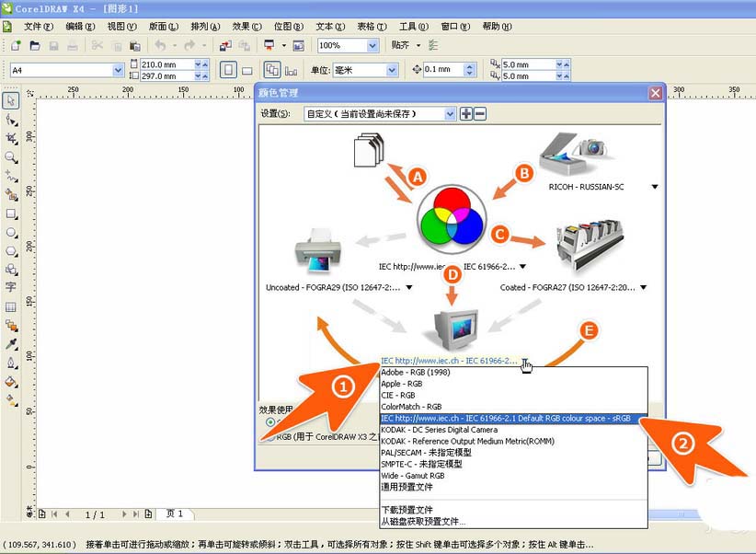Choose the Rectangle tool
This screenshot has height=554, width=756.
click(11, 214)
